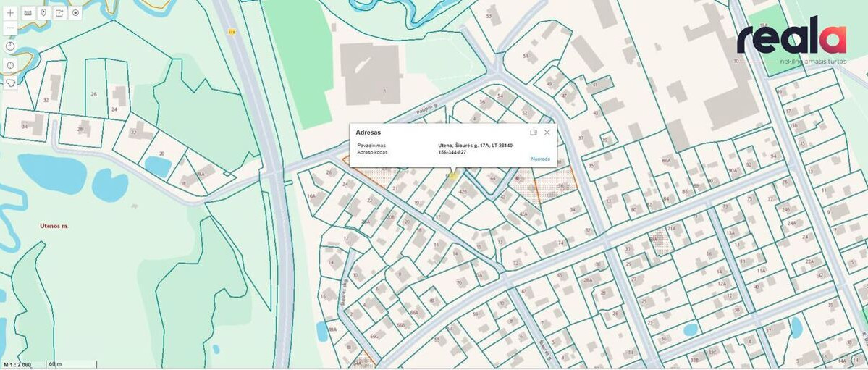Click house number 15B
This screenshot has height=370, width=868.
[794, 126]
